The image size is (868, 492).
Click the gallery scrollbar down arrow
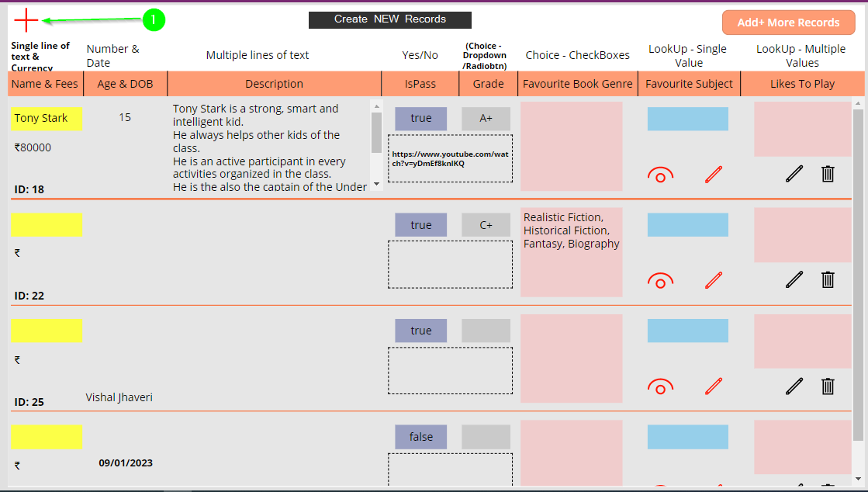[x=858, y=480]
